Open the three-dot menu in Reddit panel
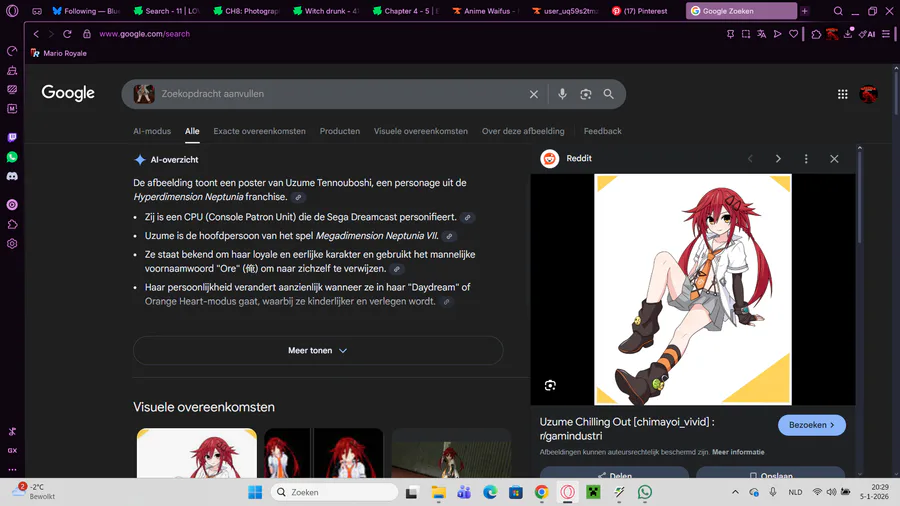Image resolution: width=900 pixels, height=506 pixels. coord(806,159)
